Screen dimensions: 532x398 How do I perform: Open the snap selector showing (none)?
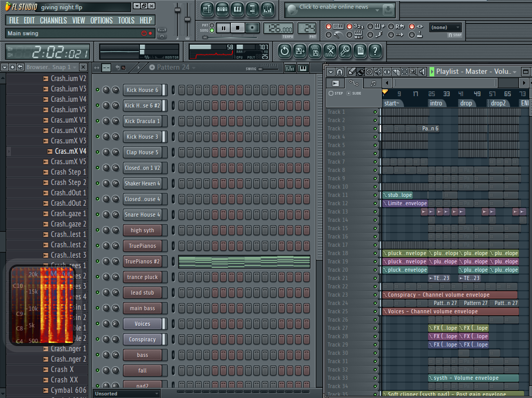click(x=445, y=28)
